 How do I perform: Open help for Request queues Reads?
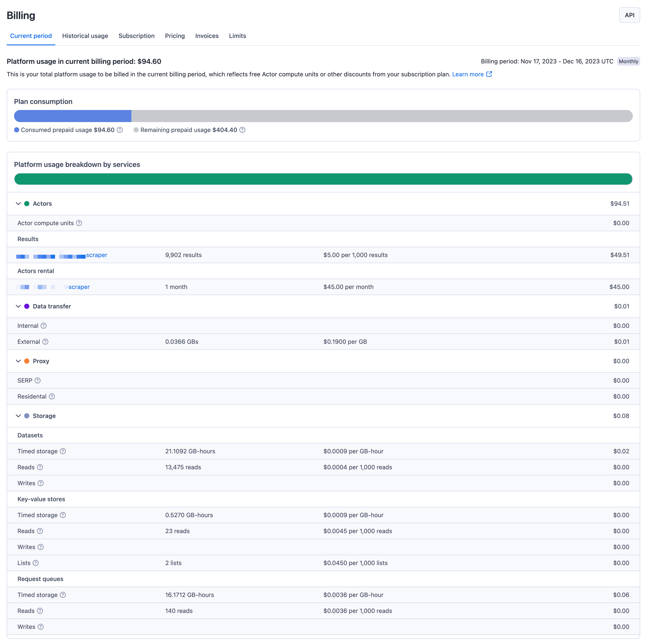[x=40, y=611]
